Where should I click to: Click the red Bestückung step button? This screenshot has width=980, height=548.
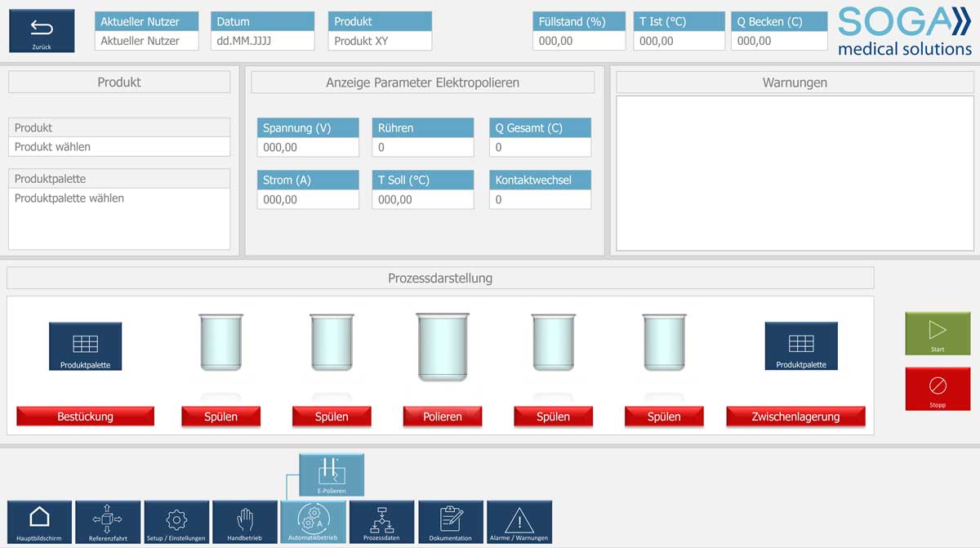85,417
